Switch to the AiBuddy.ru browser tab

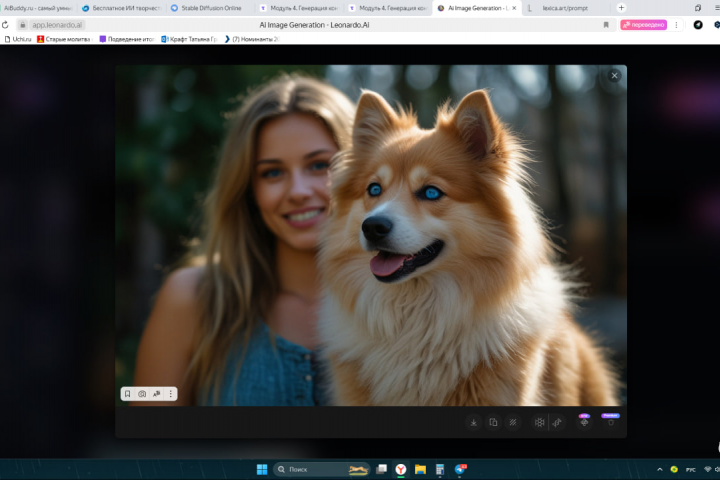click(x=38, y=8)
